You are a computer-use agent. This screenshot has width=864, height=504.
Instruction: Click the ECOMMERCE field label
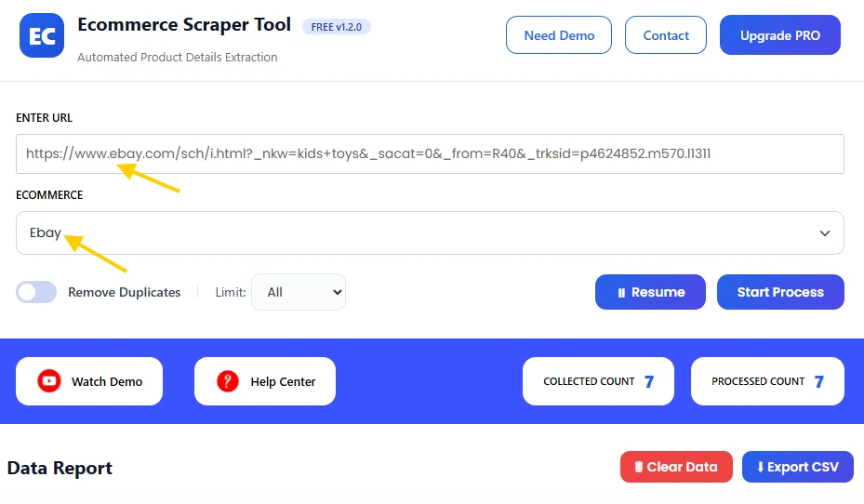49,195
